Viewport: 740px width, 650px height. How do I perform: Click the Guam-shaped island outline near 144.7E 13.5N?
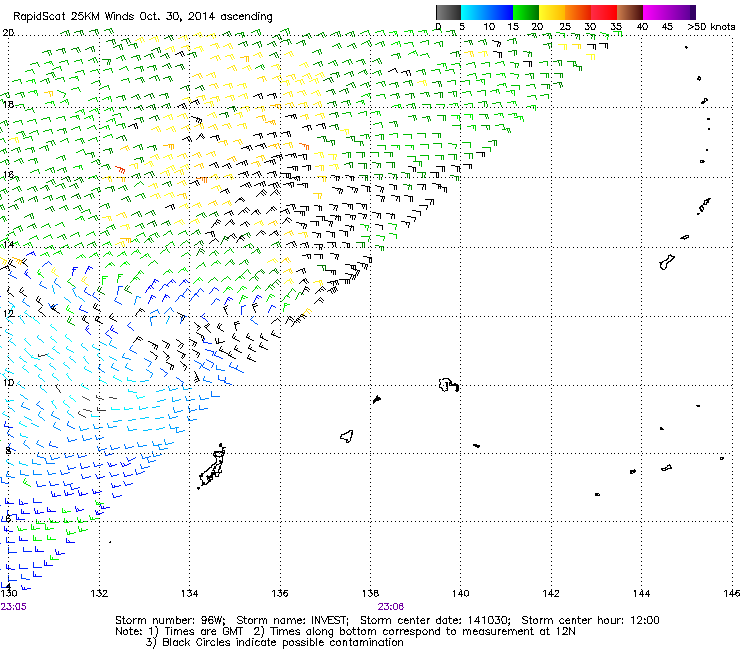click(x=667, y=262)
